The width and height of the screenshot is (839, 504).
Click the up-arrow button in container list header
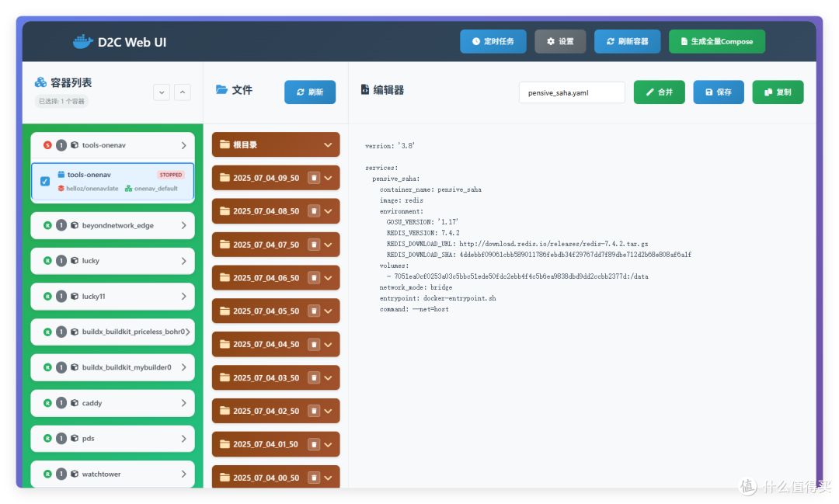coord(183,92)
